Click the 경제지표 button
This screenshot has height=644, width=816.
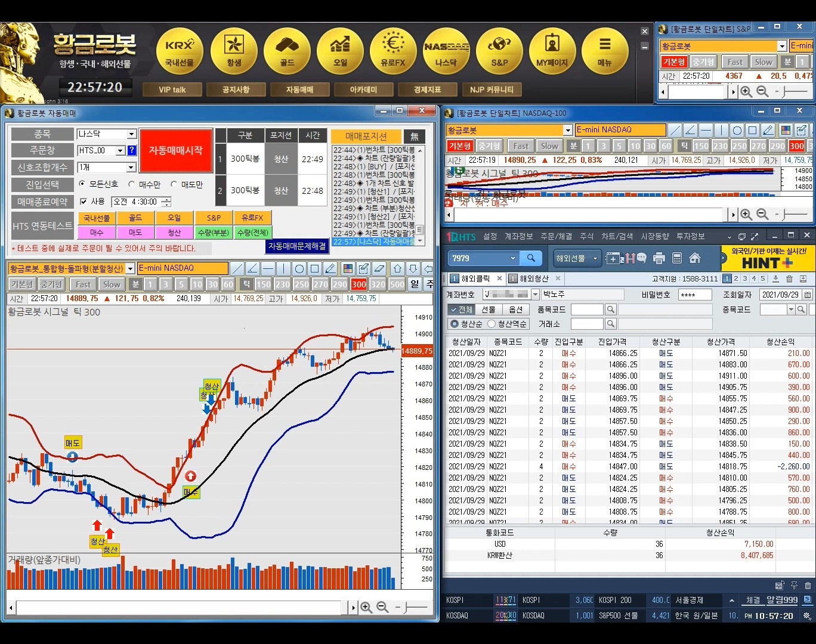pyautogui.click(x=427, y=89)
